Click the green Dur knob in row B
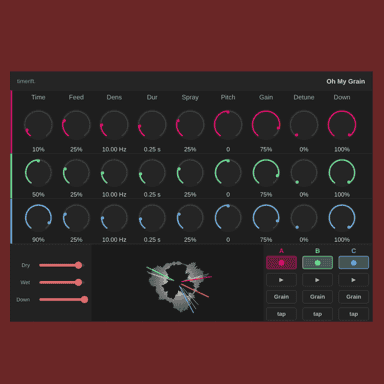Viewport: 384px width, 384px height. (152, 172)
